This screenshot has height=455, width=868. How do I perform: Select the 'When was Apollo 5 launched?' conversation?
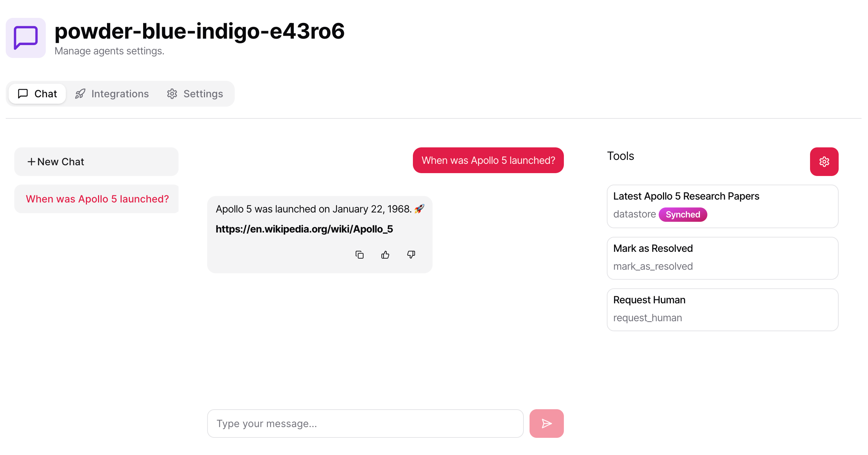96,199
